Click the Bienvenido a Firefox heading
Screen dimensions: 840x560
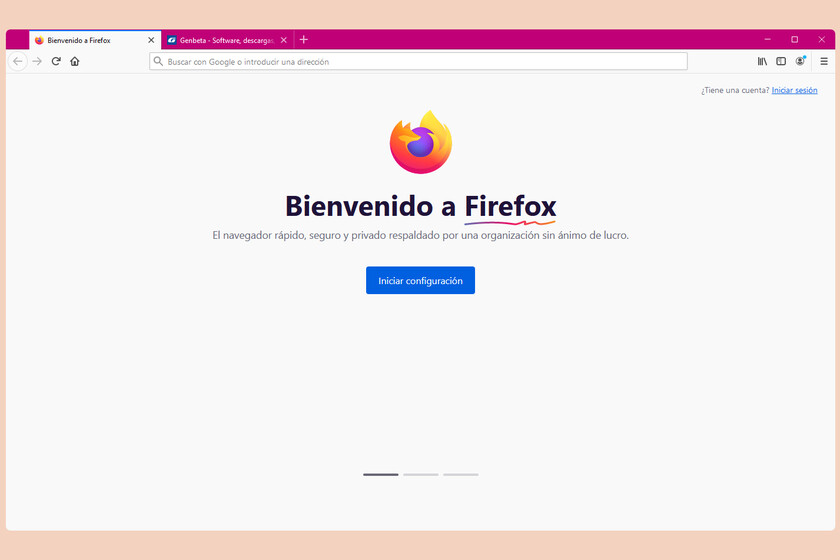pos(421,207)
